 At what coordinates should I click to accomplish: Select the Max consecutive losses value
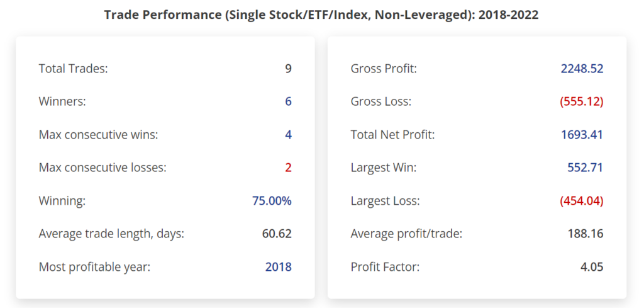[x=288, y=168]
